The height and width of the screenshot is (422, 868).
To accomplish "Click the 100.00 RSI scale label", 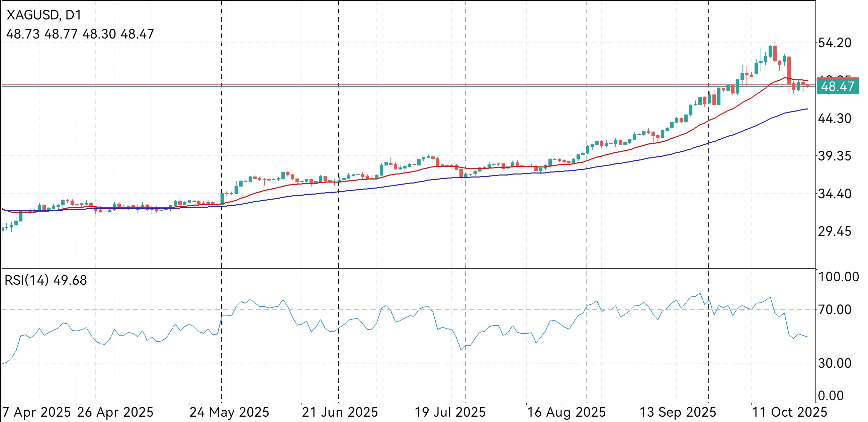I will [838, 277].
